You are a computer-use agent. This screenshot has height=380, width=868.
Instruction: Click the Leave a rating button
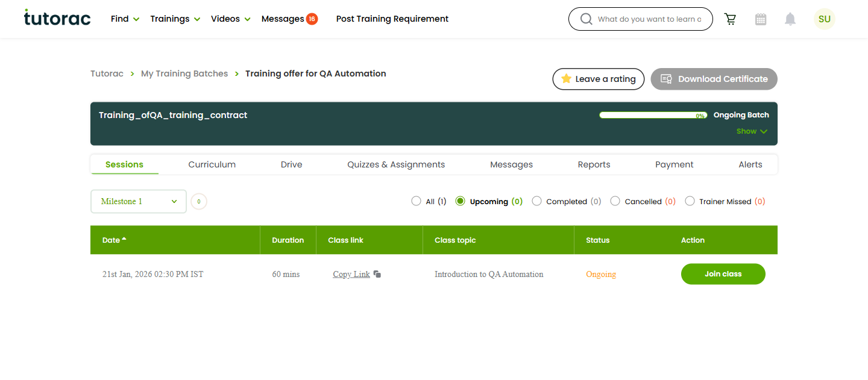[x=599, y=79]
